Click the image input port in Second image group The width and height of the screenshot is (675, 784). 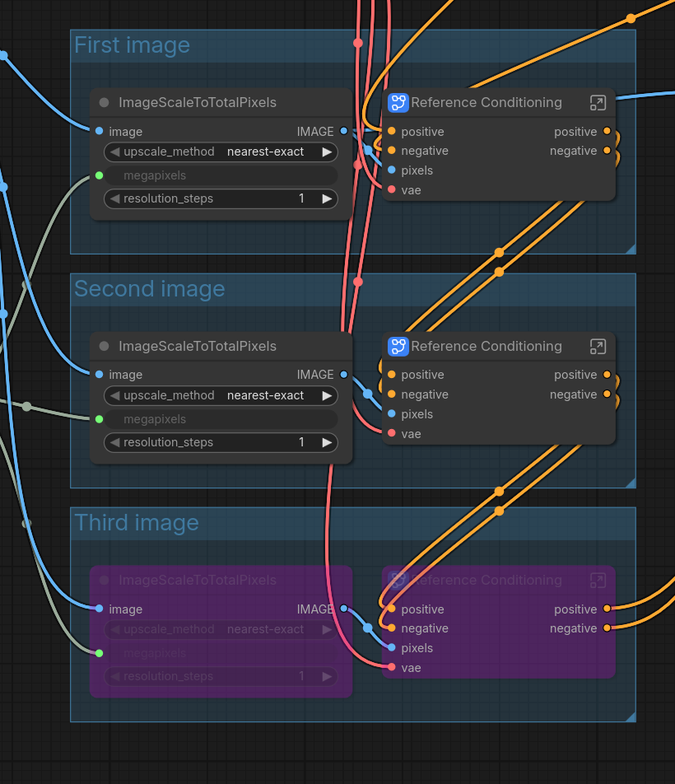[x=99, y=375]
